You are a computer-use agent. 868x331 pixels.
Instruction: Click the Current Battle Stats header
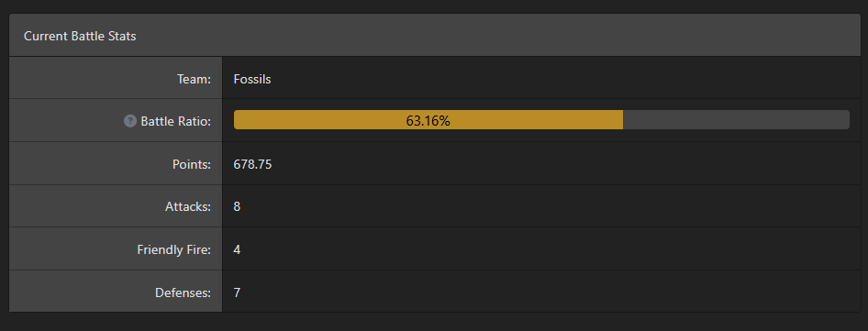(80, 36)
